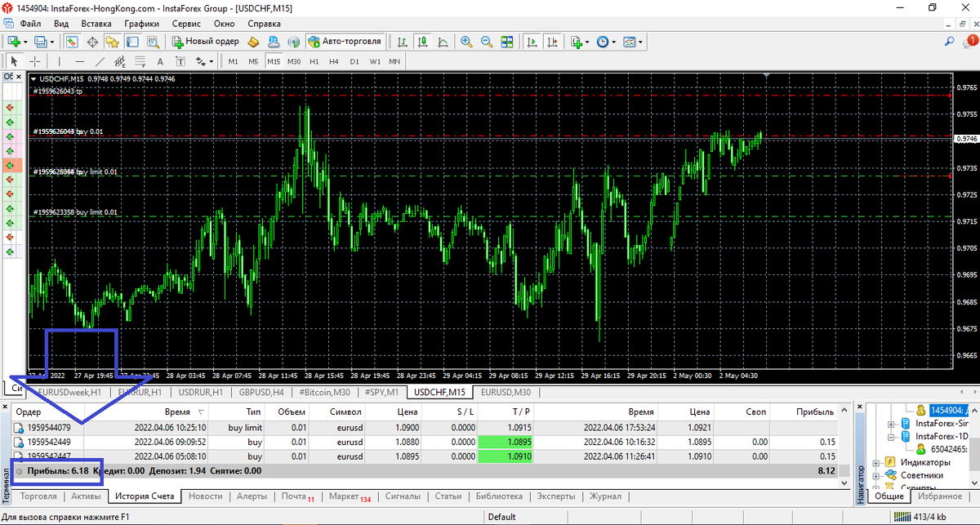Select the text label 'A' tool

tap(160, 61)
